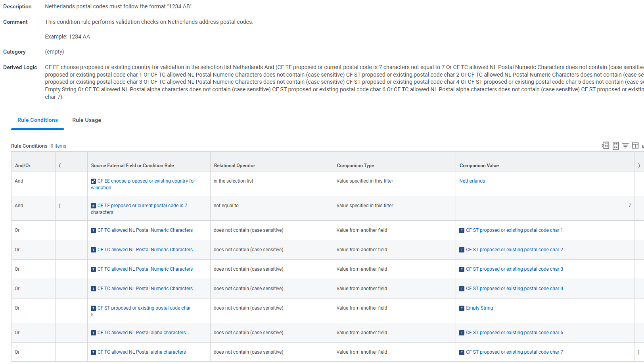Open the printable document view icon
644x364 pixels.
(x=616, y=146)
